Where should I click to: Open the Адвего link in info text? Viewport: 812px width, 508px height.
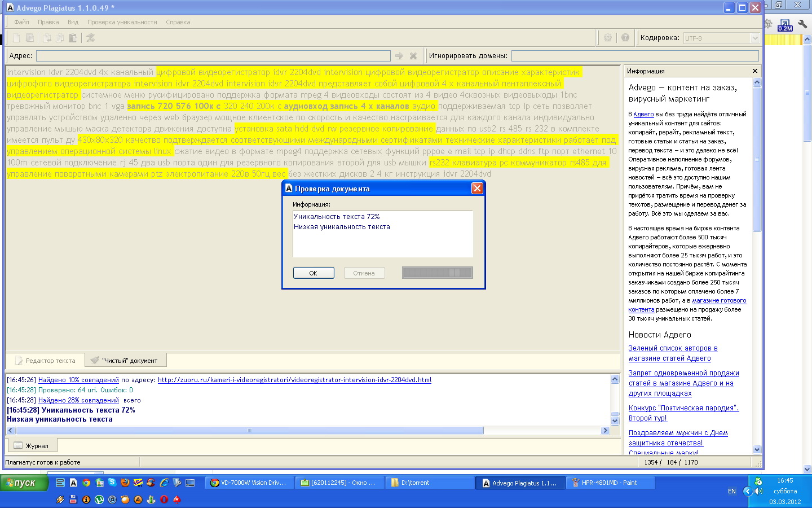click(643, 114)
